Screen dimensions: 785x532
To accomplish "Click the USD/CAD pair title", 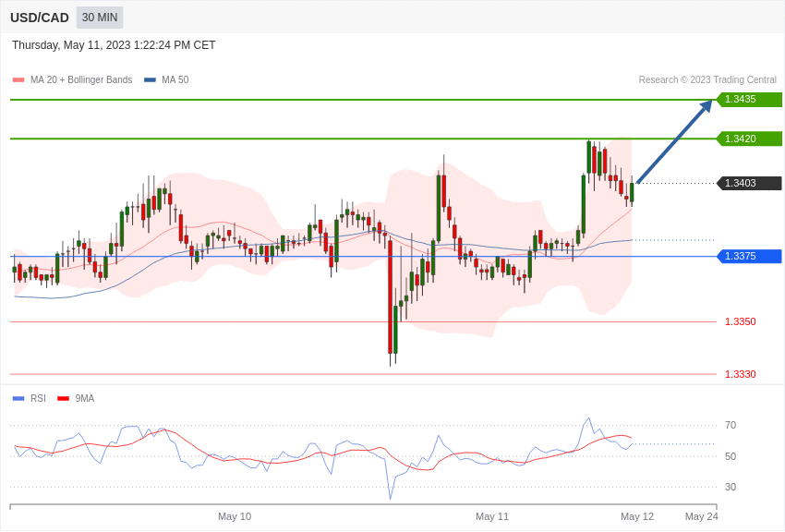I will point(40,18).
